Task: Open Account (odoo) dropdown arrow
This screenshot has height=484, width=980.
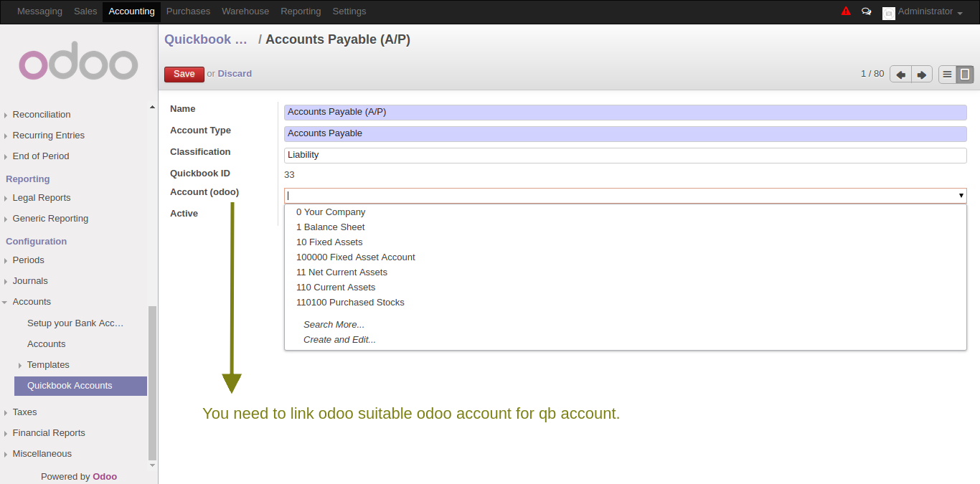Action: click(961, 196)
